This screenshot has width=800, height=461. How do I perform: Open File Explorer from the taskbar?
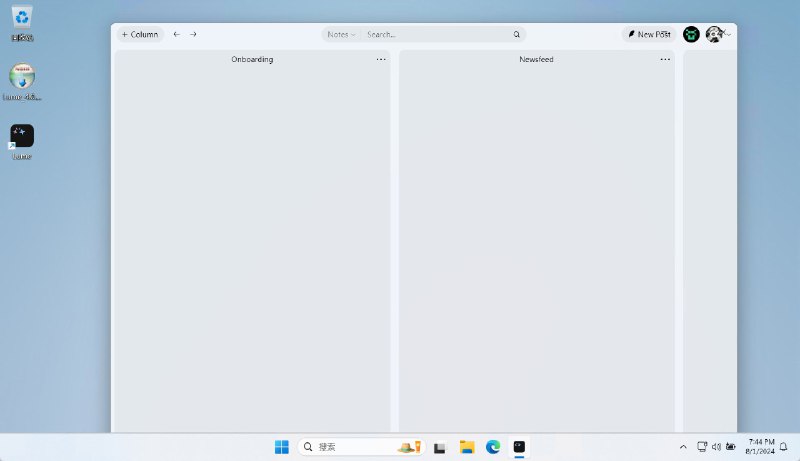click(466, 447)
